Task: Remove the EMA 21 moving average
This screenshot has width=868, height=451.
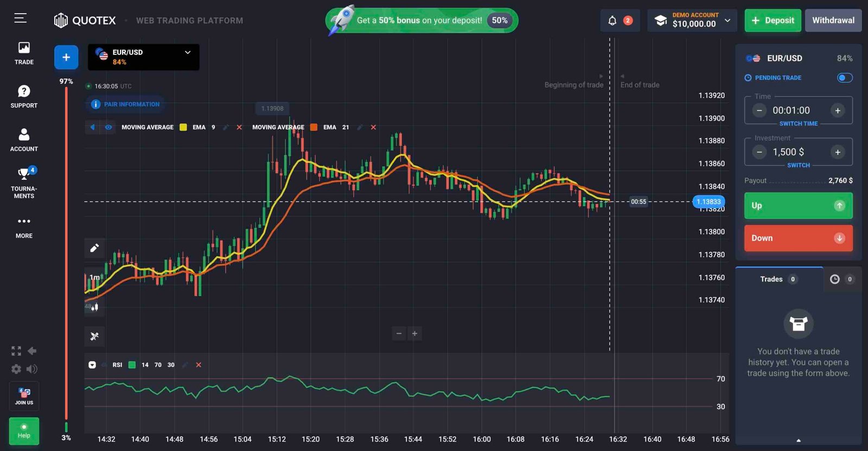Action: [373, 128]
